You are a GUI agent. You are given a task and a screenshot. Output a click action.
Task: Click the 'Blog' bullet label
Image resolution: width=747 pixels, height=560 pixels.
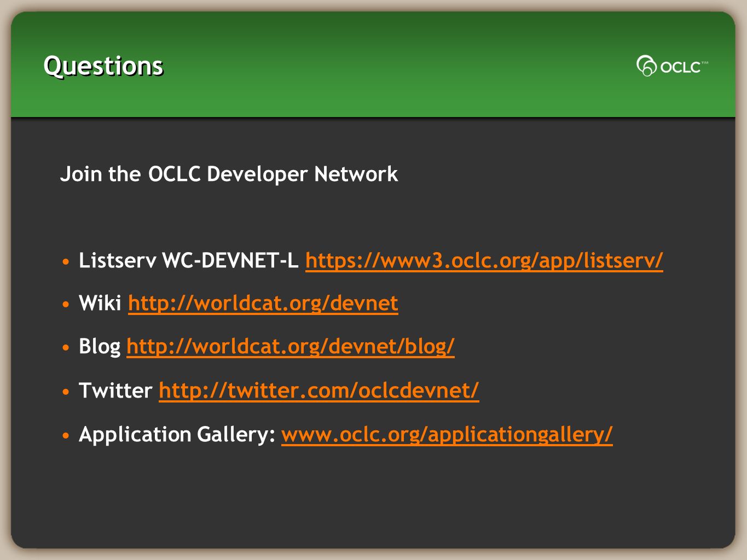100,347
